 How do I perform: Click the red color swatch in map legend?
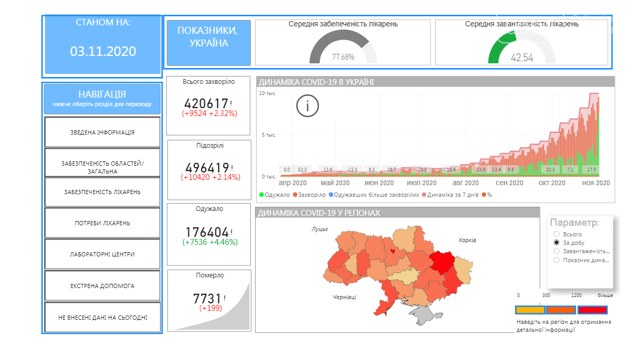tap(592, 310)
